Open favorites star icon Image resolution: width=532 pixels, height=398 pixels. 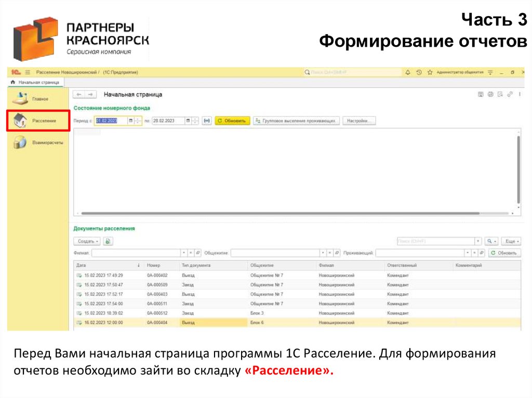click(430, 72)
